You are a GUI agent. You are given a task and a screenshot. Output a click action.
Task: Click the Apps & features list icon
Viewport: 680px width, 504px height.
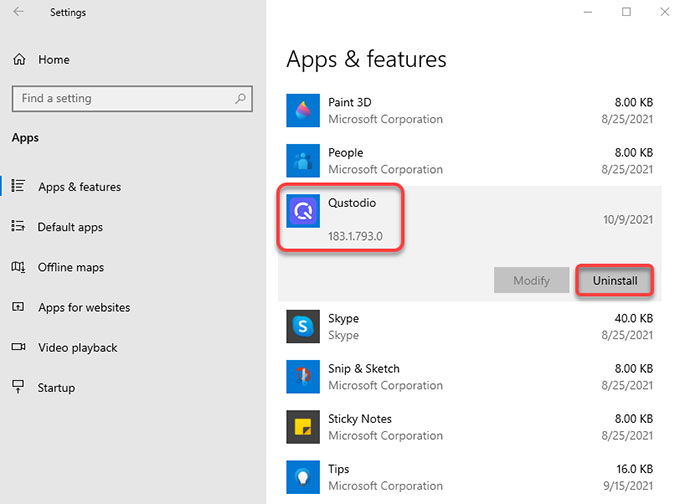(18, 186)
